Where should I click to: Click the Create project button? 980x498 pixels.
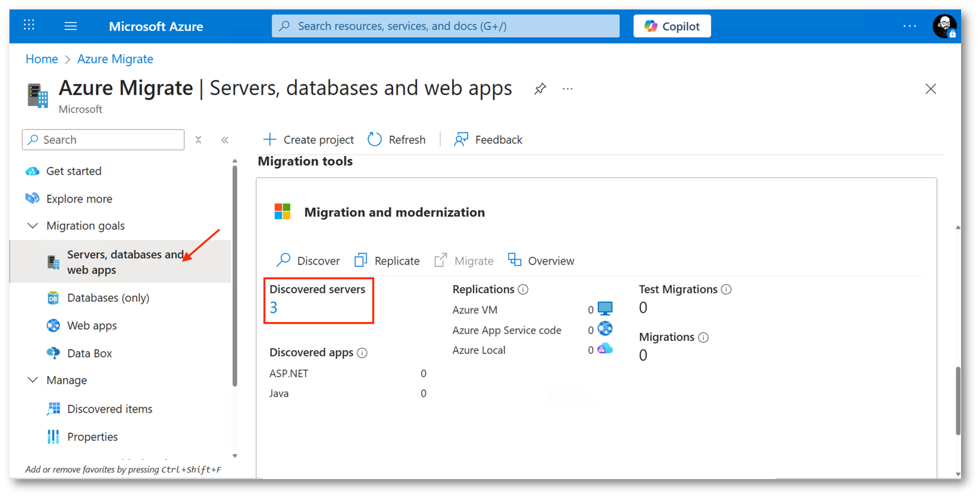click(x=309, y=140)
